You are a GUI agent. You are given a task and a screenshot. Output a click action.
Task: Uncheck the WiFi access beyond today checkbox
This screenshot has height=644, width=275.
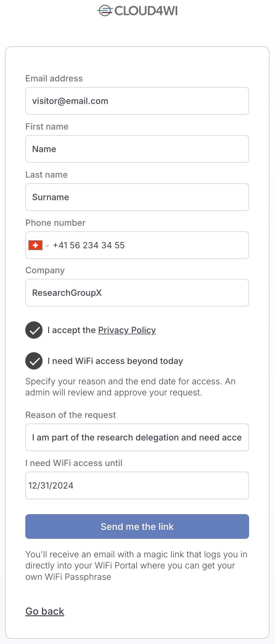pyautogui.click(x=34, y=361)
